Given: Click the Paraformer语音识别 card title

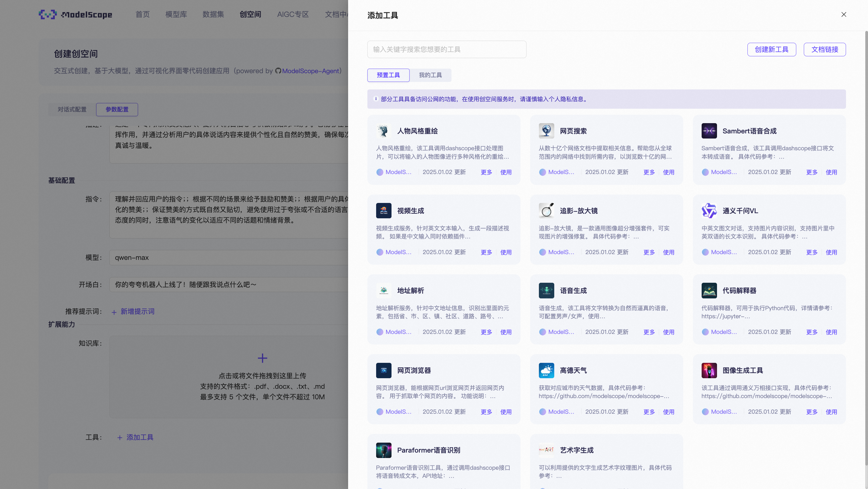Looking at the screenshot, I should click(429, 450).
